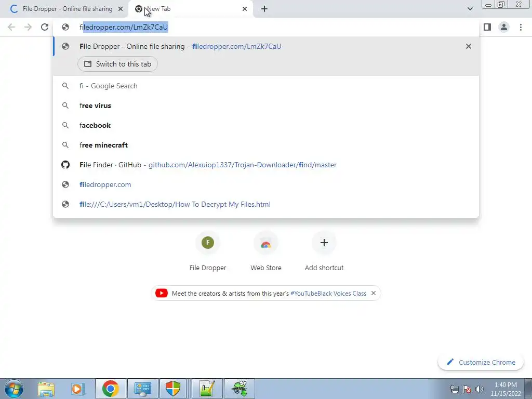The width and height of the screenshot is (532, 399).
Task: Open the #YouTubeBlack Voices Class link
Action: coord(328,294)
